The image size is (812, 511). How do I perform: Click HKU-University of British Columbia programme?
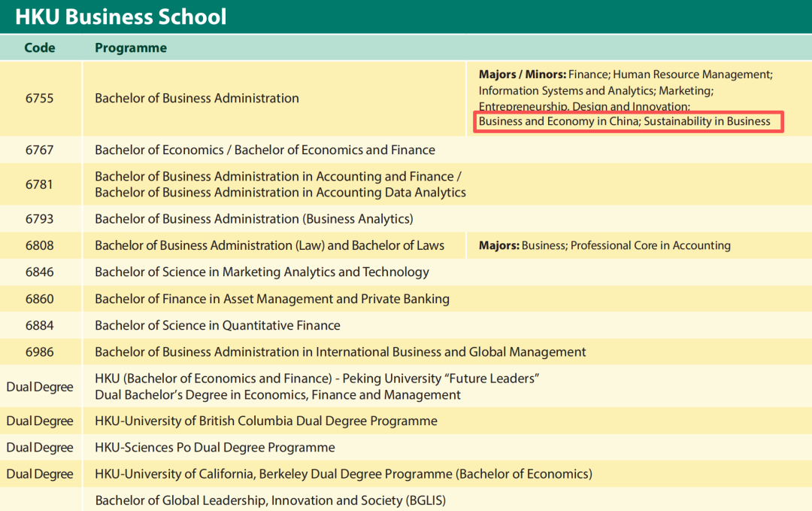click(x=266, y=421)
